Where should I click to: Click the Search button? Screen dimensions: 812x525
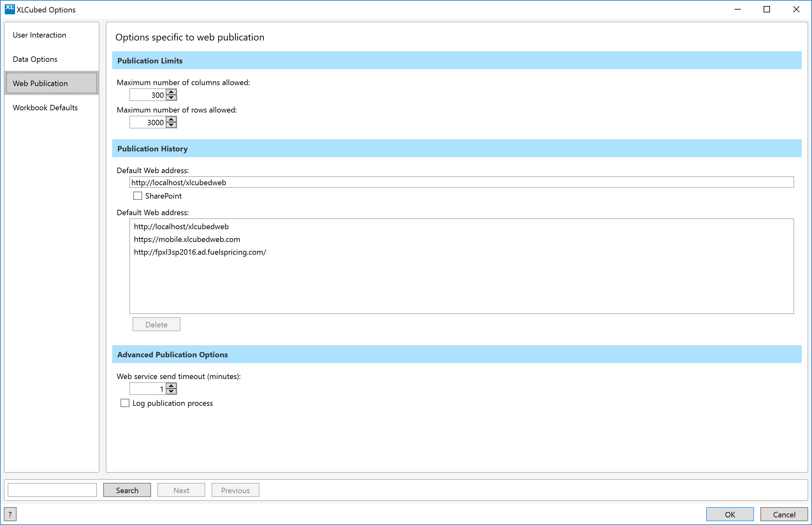(127, 490)
